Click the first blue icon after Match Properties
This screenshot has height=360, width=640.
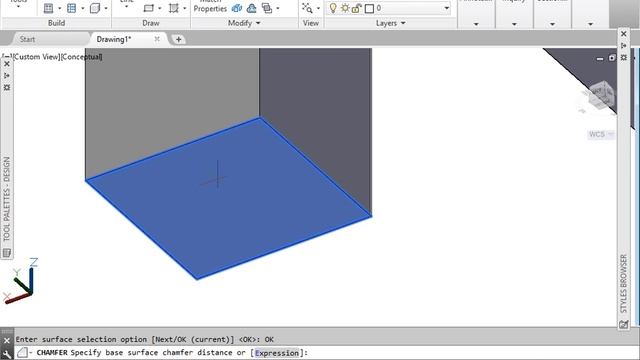(x=237, y=8)
